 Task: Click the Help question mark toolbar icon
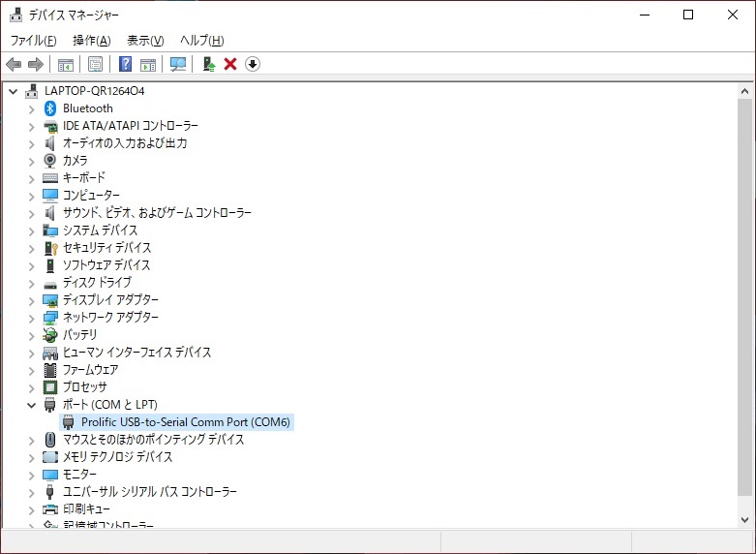(125, 64)
